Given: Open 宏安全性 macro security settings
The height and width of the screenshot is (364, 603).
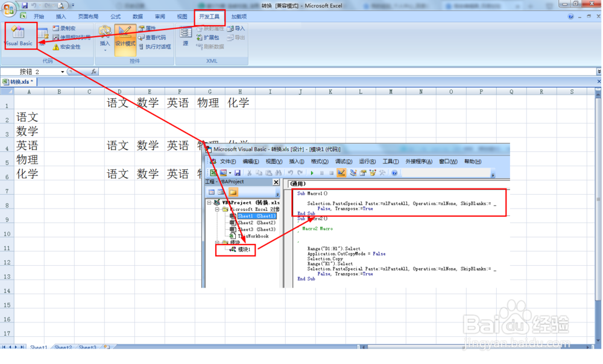Looking at the screenshot, I should 67,46.
